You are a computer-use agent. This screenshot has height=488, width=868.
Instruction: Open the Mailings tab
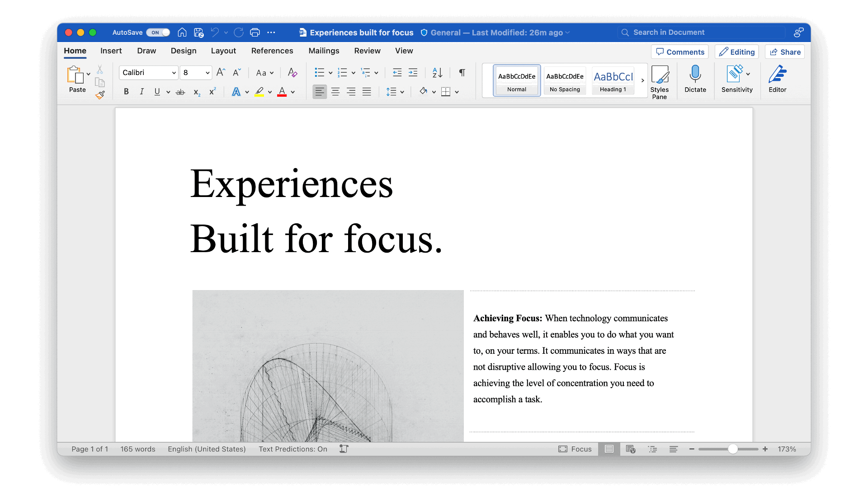coord(324,51)
